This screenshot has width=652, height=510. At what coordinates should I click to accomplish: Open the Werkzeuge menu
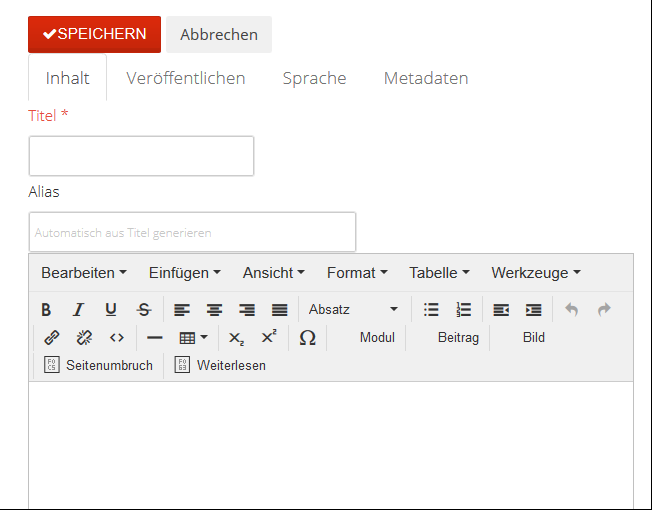[x=536, y=273]
